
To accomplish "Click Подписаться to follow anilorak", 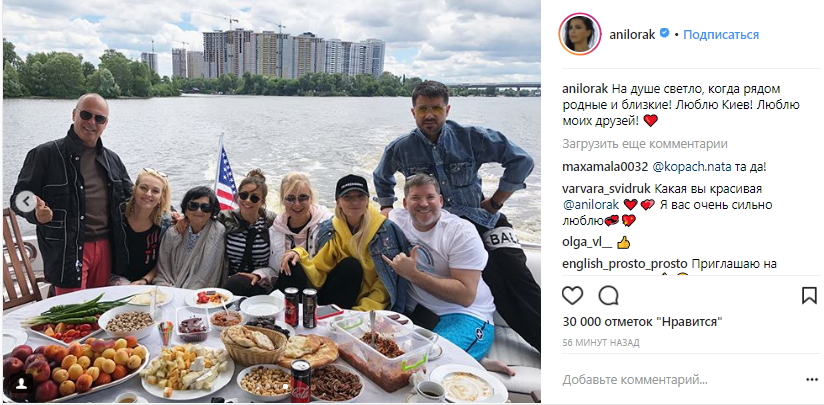I will [721, 35].
